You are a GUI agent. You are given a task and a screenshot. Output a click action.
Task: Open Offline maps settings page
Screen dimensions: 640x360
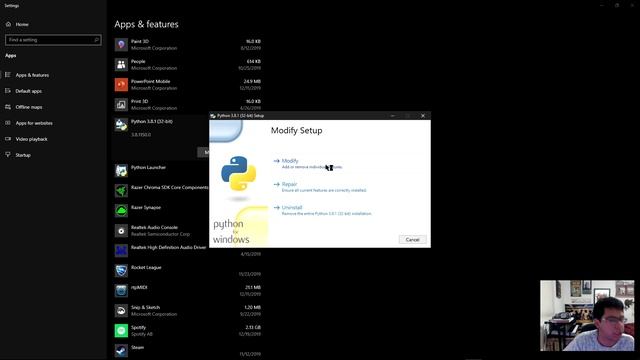pos(29,107)
